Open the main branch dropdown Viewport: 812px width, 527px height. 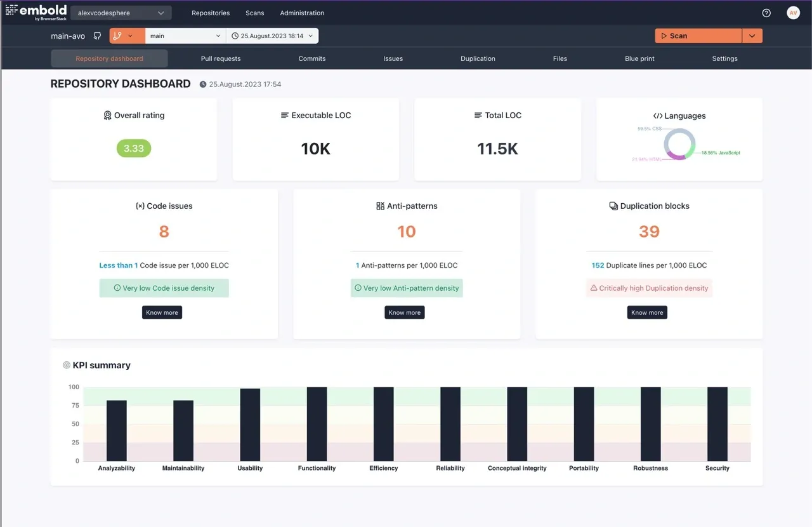[x=185, y=36]
